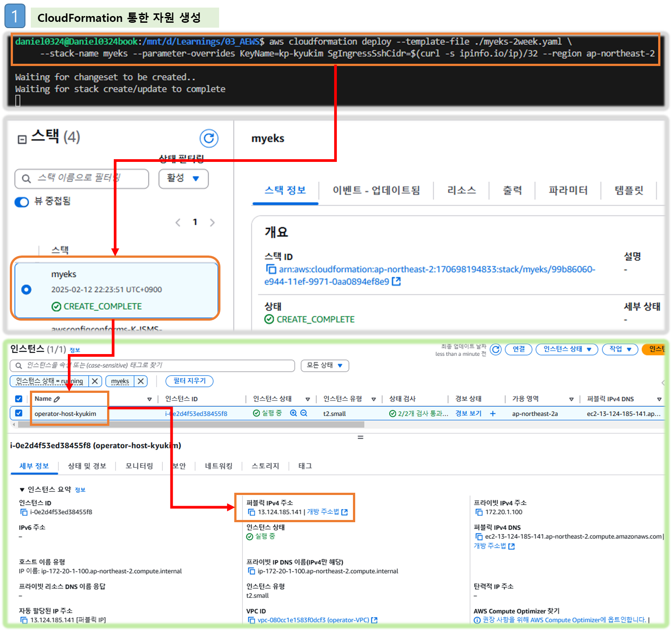
Task: Sort by public IPv4 DNS column arrow
Action: (660, 400)
